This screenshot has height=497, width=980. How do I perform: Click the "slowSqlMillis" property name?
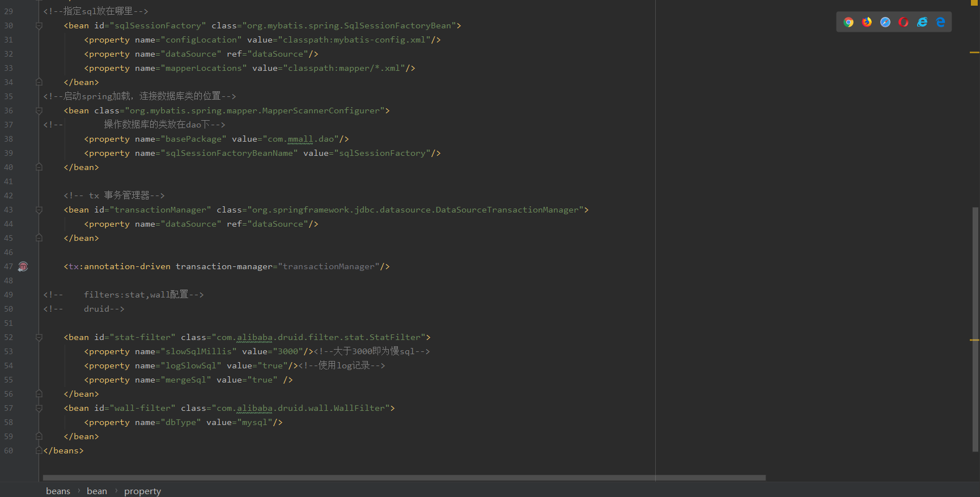pyautogui.click(x=198, y=351)
